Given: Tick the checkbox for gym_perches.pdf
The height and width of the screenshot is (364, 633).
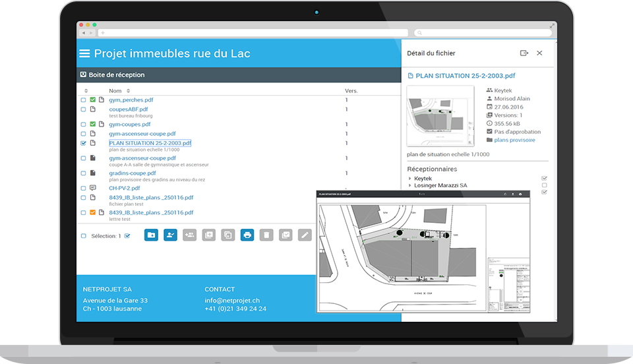Looking at the screenshot, I should tap(83, 100).
